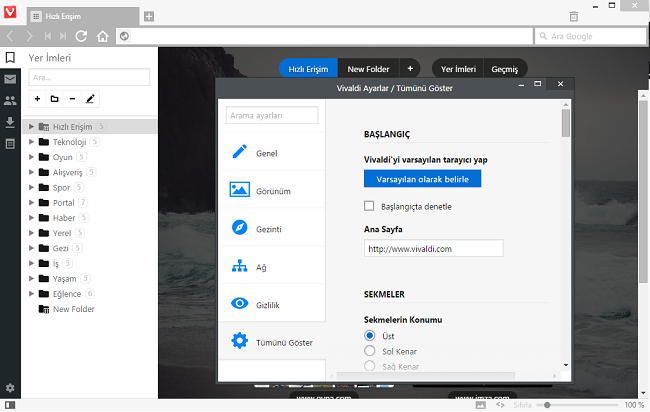Adjust the zoom slider in status bar
Image resolution: width=650 pixels, height=412 pixels.
click(x=546, y=405)
